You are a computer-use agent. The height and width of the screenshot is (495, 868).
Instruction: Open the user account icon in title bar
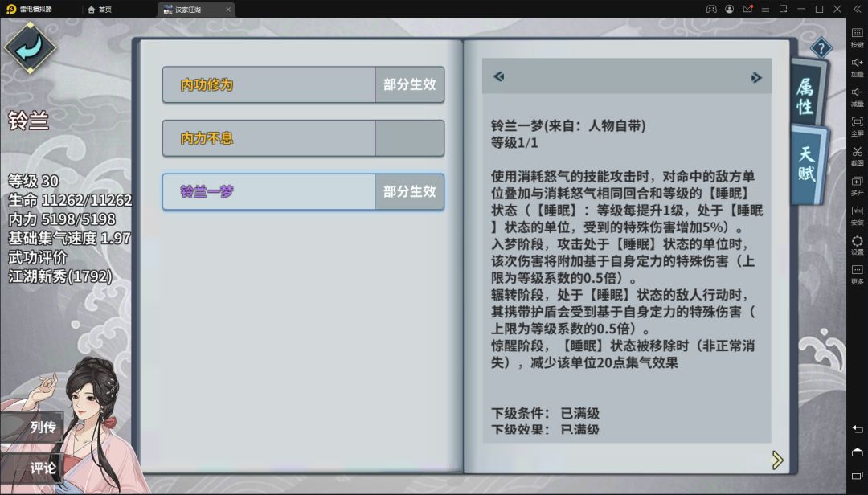[730, 9]
